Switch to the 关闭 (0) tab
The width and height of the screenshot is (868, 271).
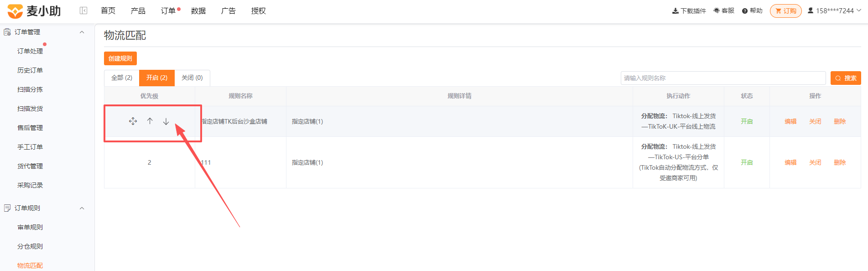click(192, 78)
